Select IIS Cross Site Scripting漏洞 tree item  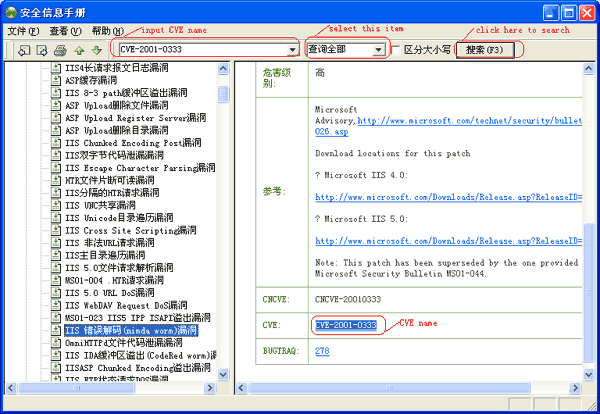(130, 230)
